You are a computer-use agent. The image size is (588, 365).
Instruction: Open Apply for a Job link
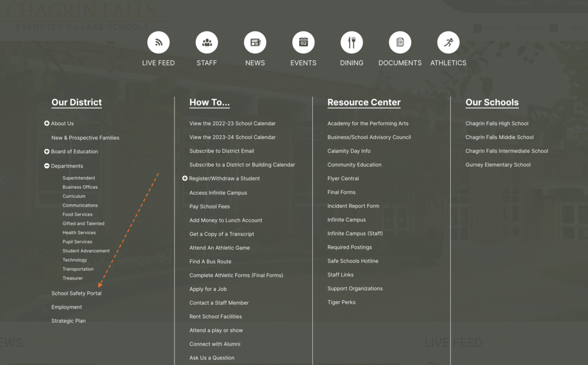(x=208, y=289)
